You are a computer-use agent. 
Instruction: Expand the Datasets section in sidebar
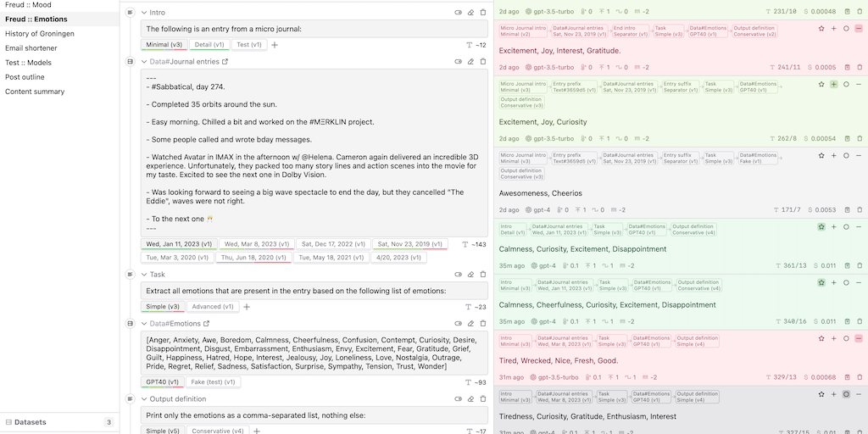59,422
